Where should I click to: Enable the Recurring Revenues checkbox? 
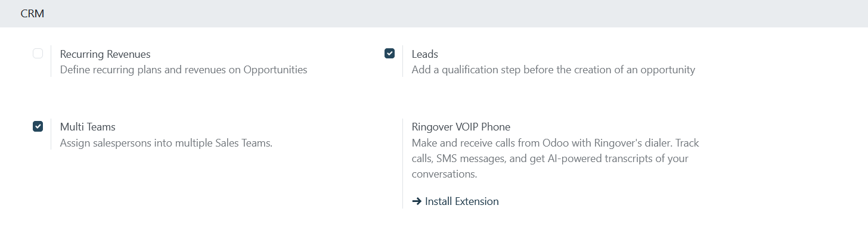pyautogui.click(x=38, y=54)
